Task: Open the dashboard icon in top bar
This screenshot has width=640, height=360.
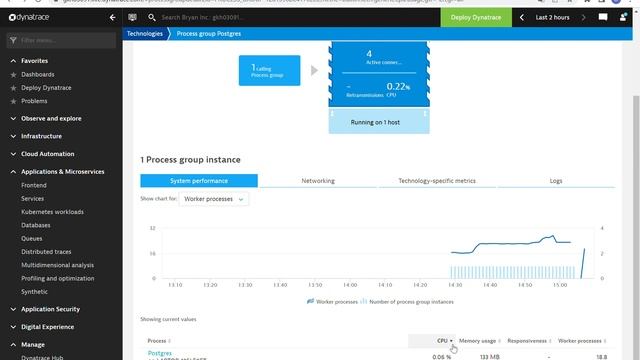Action: click(132, 17)
